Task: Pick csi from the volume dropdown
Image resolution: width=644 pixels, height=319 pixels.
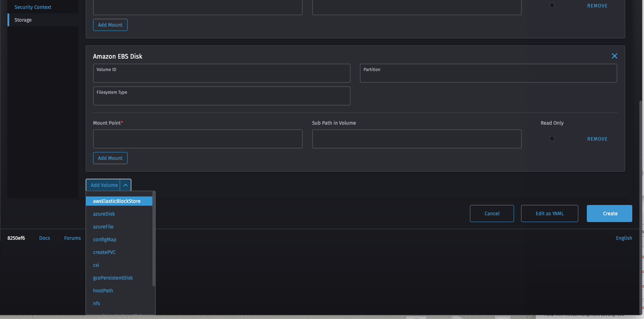Action: [119, 265]
